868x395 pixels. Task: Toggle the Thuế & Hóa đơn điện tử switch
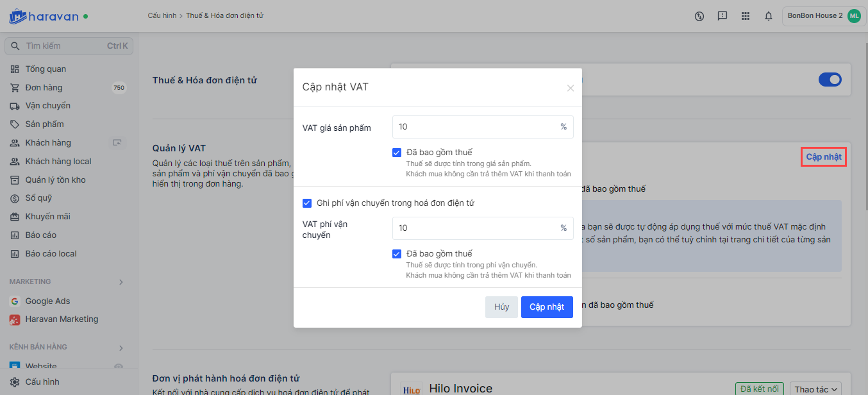coord(830,80)
